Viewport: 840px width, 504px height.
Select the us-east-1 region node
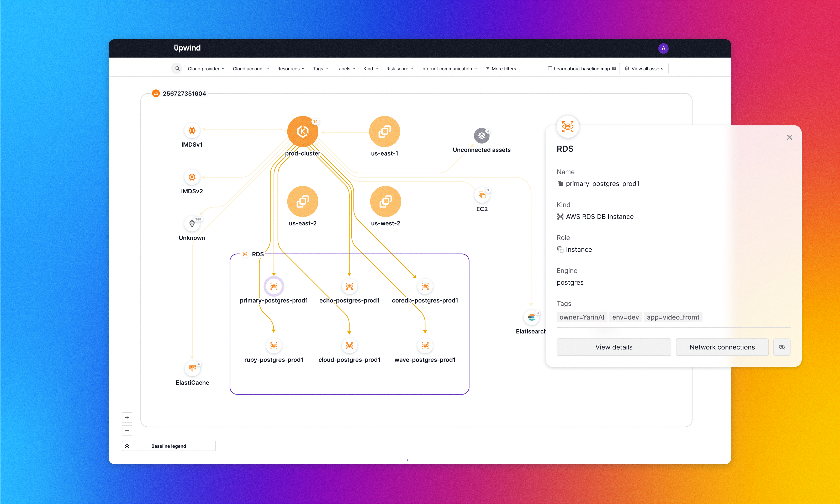pyautogui.click(x=384, y=131)
